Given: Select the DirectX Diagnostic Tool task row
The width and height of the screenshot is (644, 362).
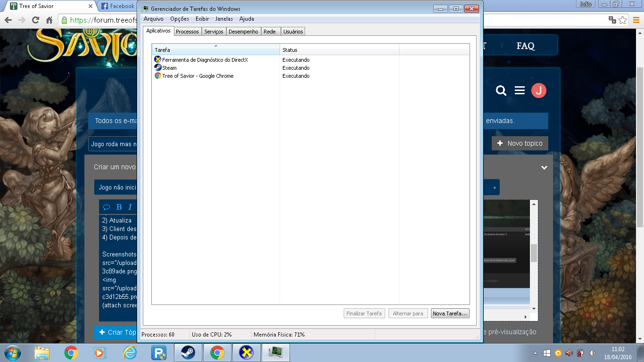Looking at the screenshot, I should [205, 60].
